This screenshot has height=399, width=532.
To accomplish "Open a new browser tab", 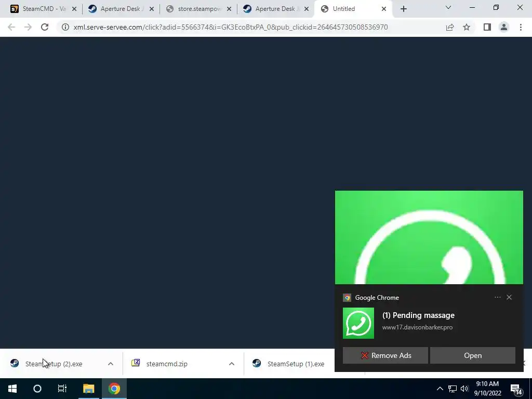I will click(x=403, y=9).
